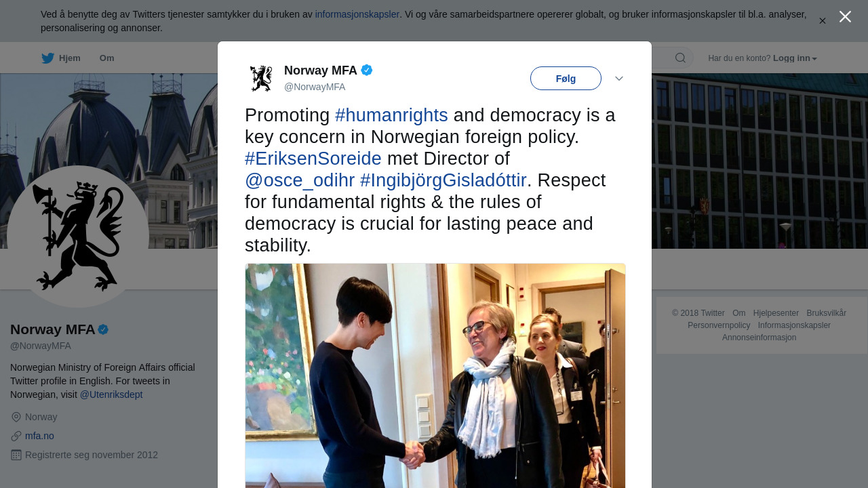Screen dimensions: 868x488
Task: Go to the Hjem navigation item
Action: pyautogui.click(x=69, y=58)
